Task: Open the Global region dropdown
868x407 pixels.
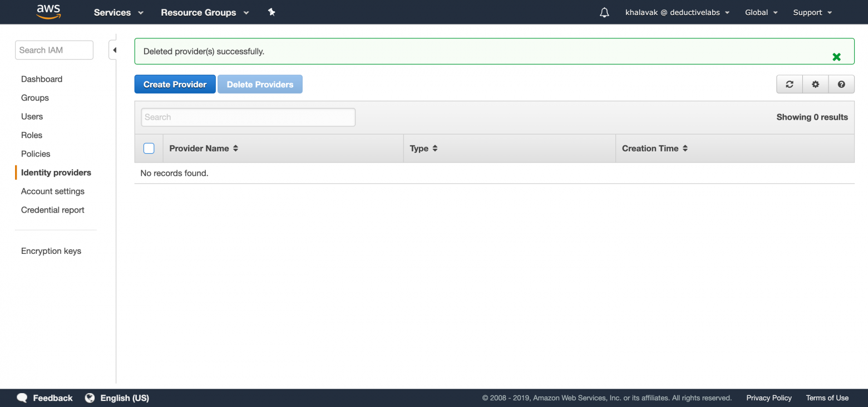Action: pos(761,12)
